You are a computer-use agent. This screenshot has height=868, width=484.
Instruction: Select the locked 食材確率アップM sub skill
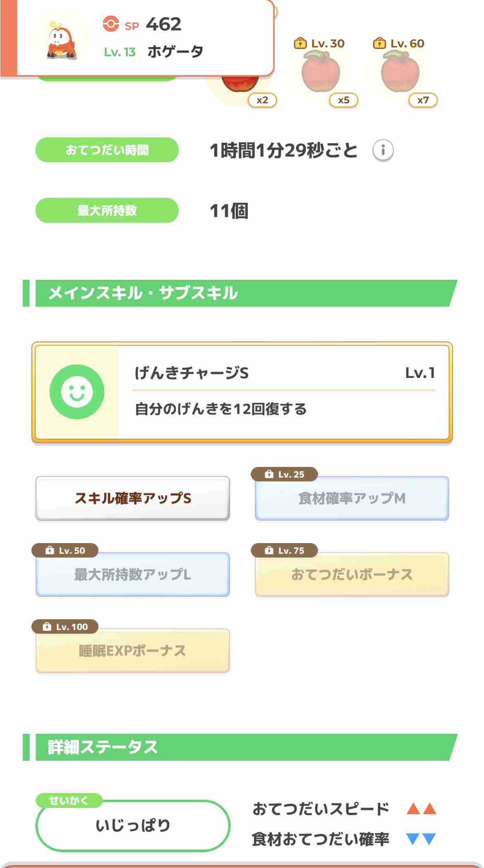[x=352, y=498]
